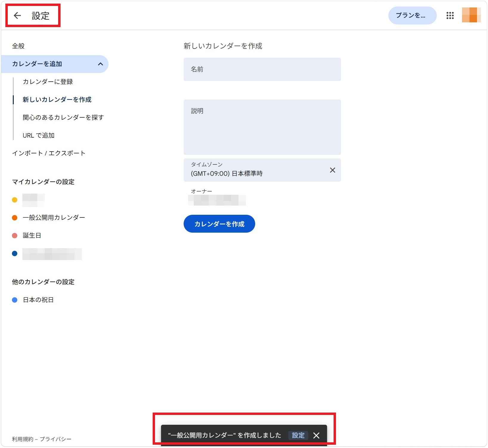Open the account profile avatar

(x=471, y=15)
